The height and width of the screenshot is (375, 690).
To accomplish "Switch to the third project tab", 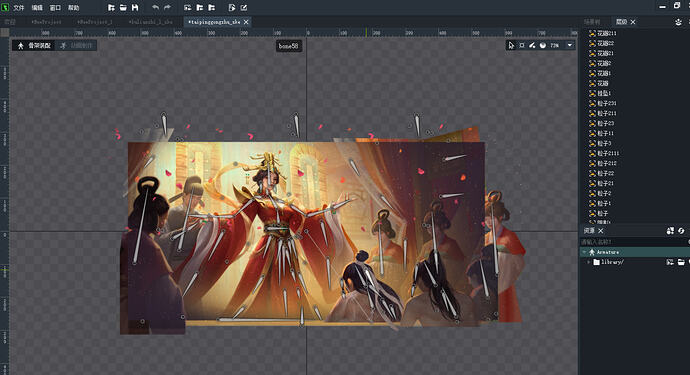I will tap(95, 22).
